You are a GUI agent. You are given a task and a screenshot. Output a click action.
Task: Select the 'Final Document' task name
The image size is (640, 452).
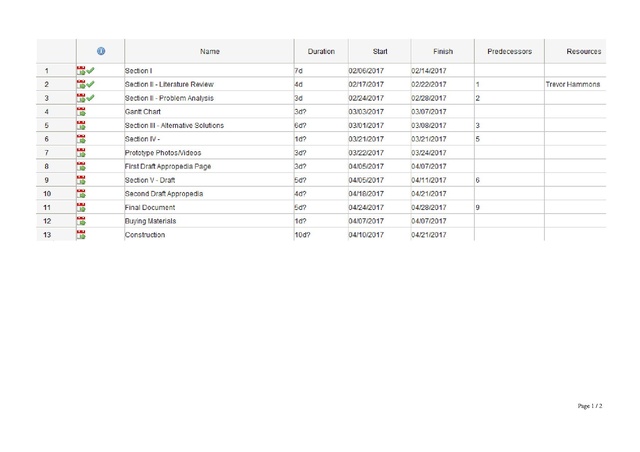click(150, 207)
